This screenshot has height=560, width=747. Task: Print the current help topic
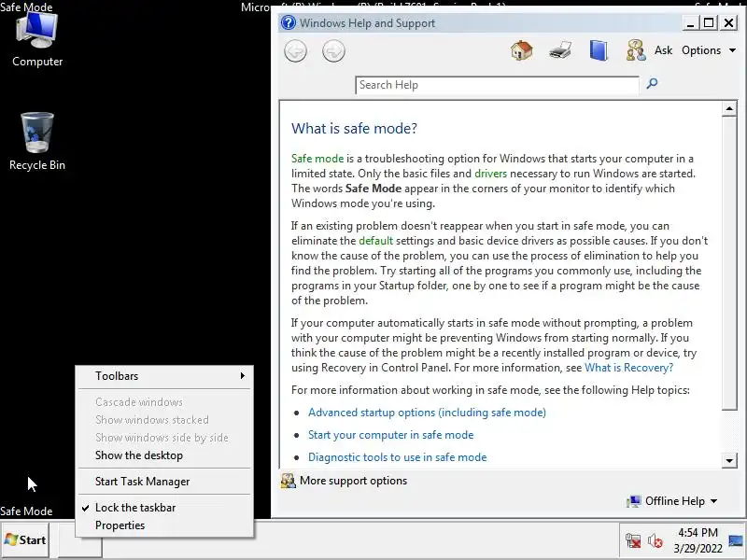click(x=559, y=50)
